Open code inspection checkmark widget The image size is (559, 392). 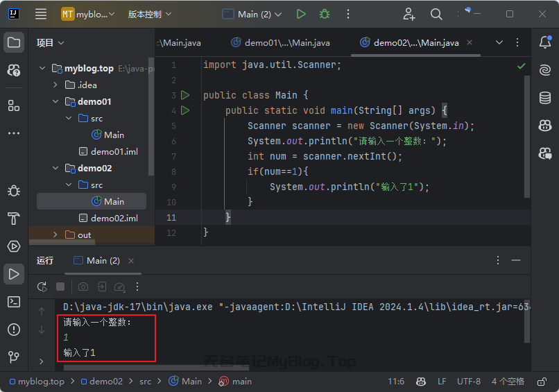click(x=522, y=66)
